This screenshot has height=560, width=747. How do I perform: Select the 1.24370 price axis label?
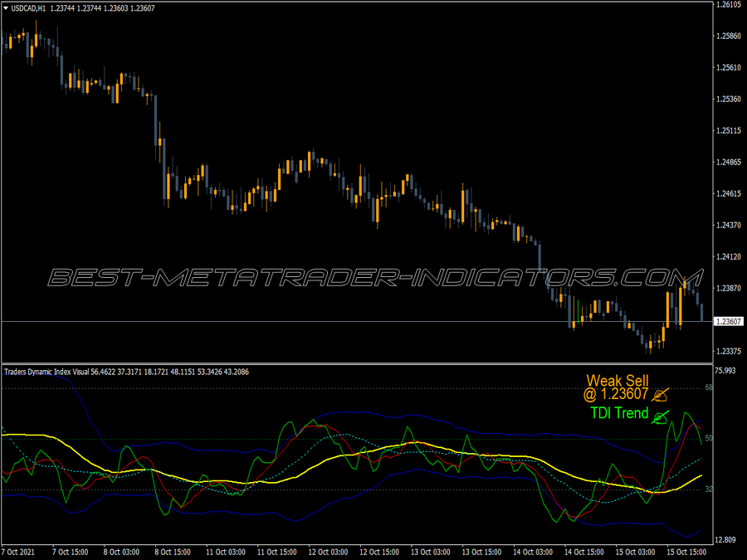[x=729, y=225]
